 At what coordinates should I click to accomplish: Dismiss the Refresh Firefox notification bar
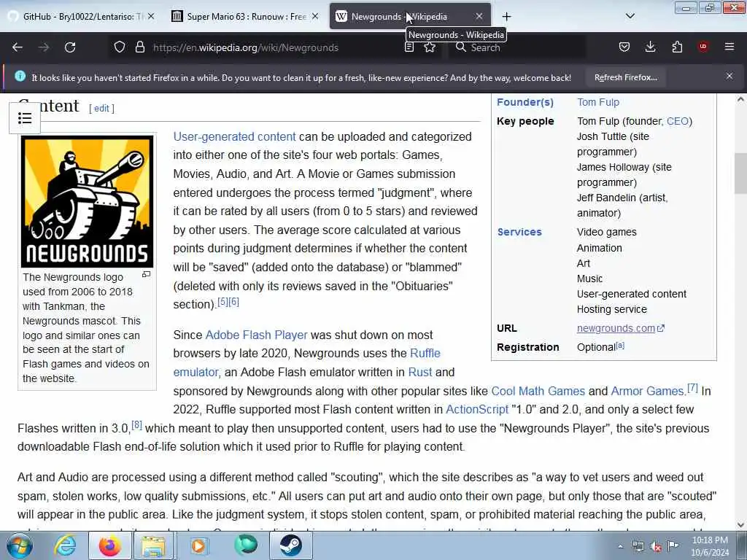coord(729,76)
